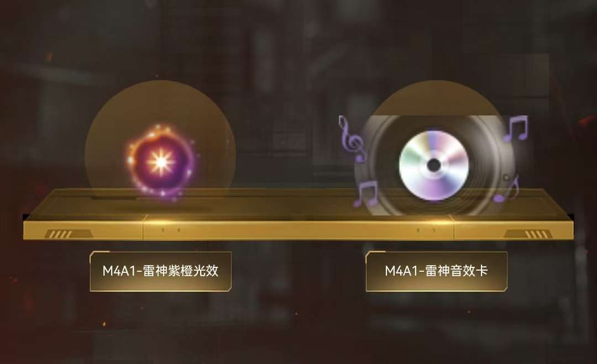Viewport: 597px width, 364px height.
Task: Click the white starburst inside the orb
Action: click(x=161, y=162)
